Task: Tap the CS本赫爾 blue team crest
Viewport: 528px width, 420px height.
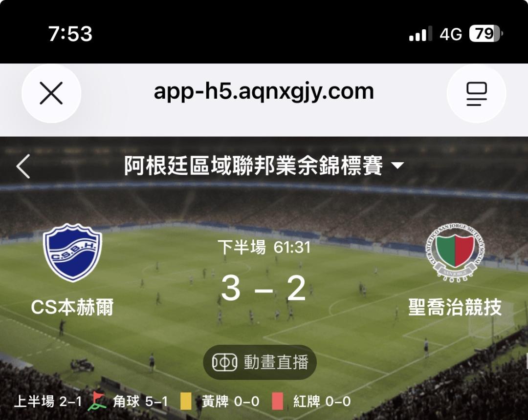Action: click(72, 252)
